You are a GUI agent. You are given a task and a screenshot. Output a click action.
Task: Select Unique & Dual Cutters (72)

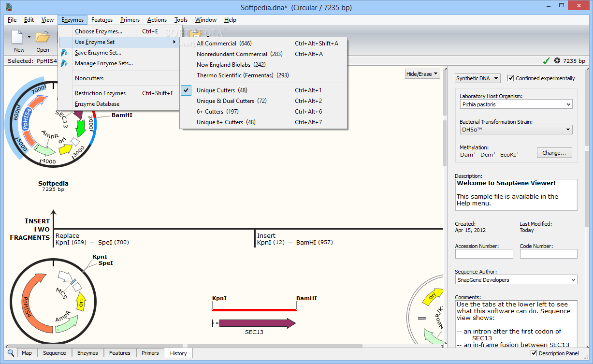[x=263, y=101]
